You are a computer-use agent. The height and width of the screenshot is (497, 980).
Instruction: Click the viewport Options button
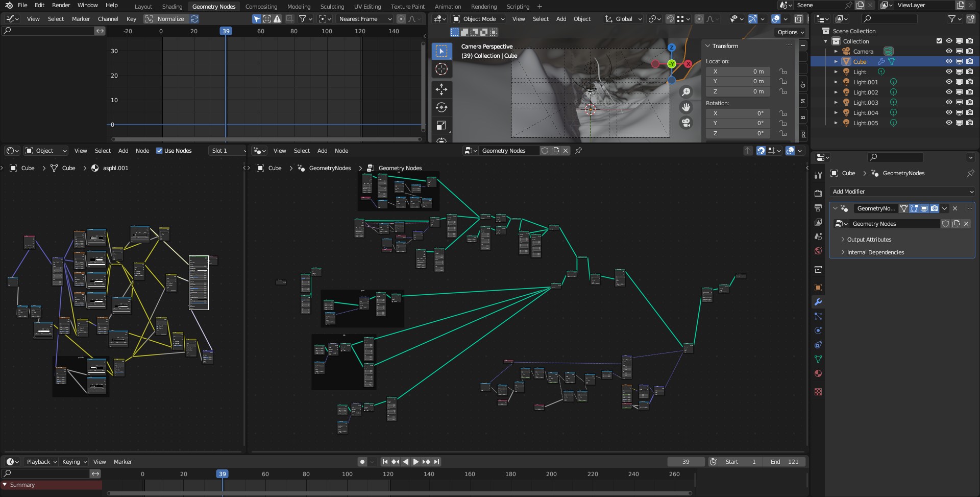pos(791,32)
